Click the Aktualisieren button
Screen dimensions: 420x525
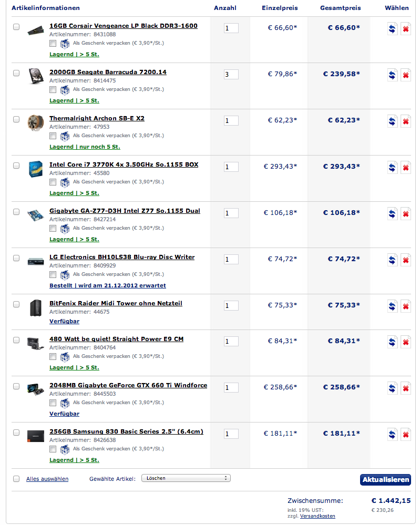coord(385,479)
